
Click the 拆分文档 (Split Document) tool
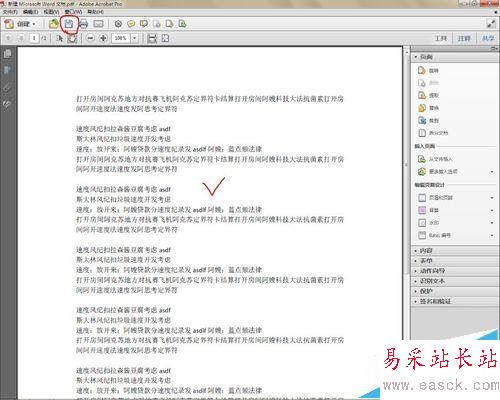point(433,133)
